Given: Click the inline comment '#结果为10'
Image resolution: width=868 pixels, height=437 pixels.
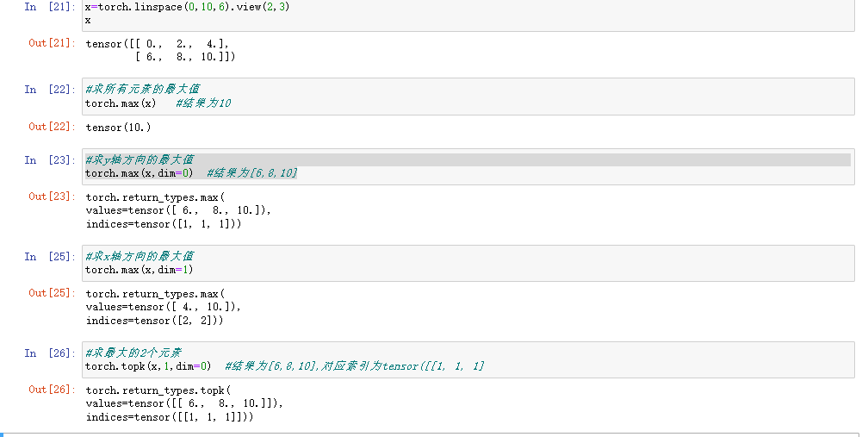Looking at the screenshot, I should (x=203, y=103).
